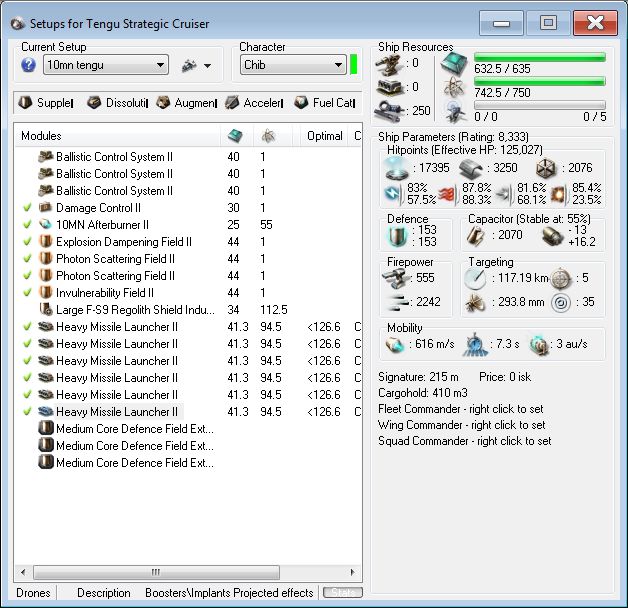Click the scrollbar right arrow in modules list

[x=352, y=572]
